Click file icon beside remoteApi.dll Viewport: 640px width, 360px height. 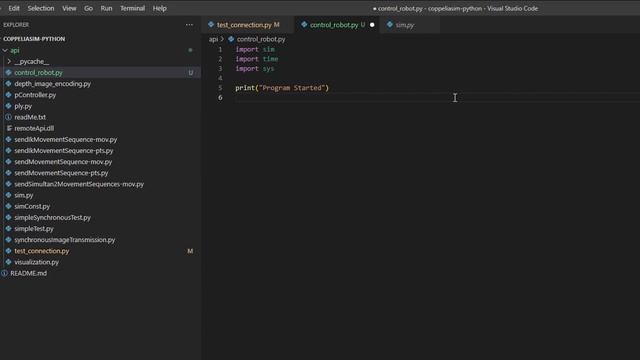point(8,128)
